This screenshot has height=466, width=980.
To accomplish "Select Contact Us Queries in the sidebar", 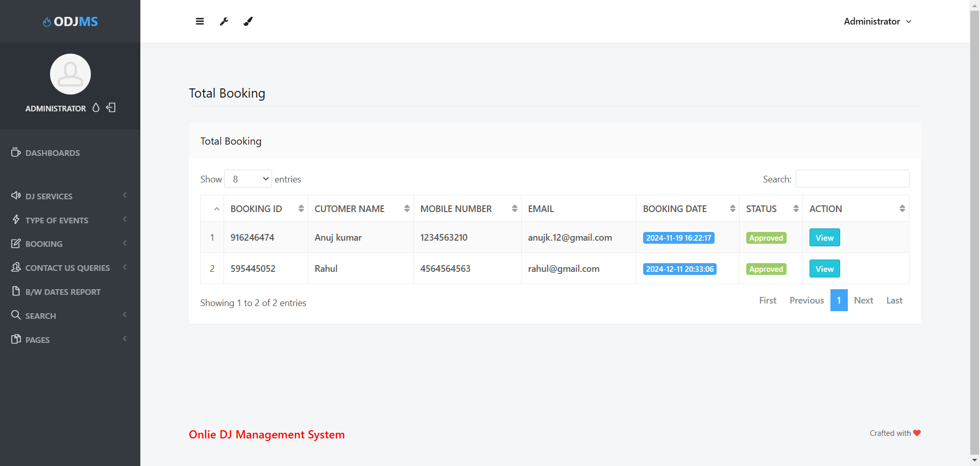I will pyautogui.click(x=67, y=267).
